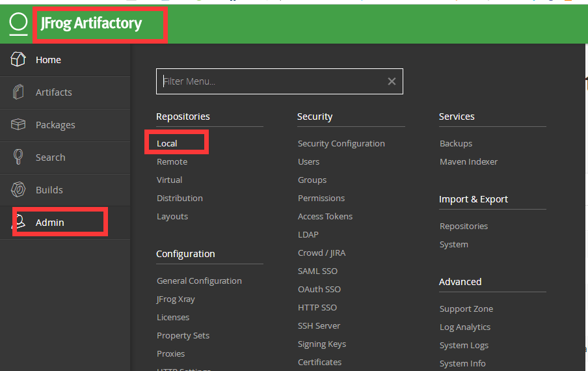
Task: Open Certificates page
Action: (x=319, y=362)
